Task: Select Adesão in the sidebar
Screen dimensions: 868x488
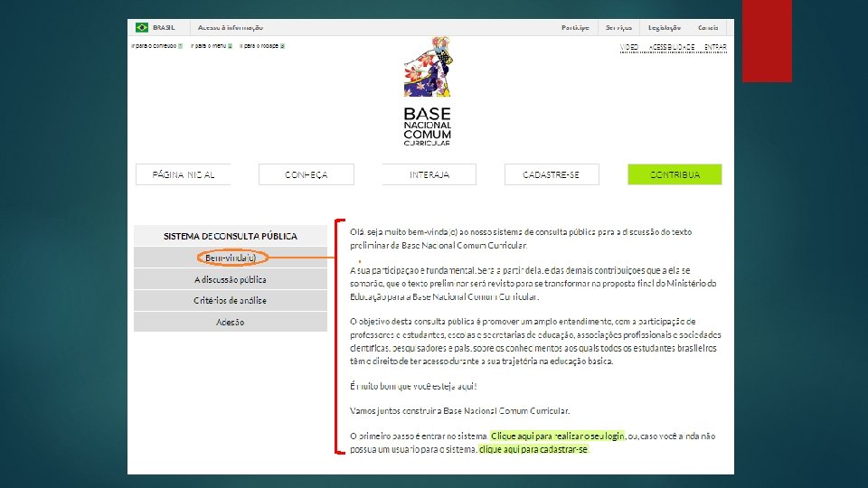Action: [x=231, y=322]
